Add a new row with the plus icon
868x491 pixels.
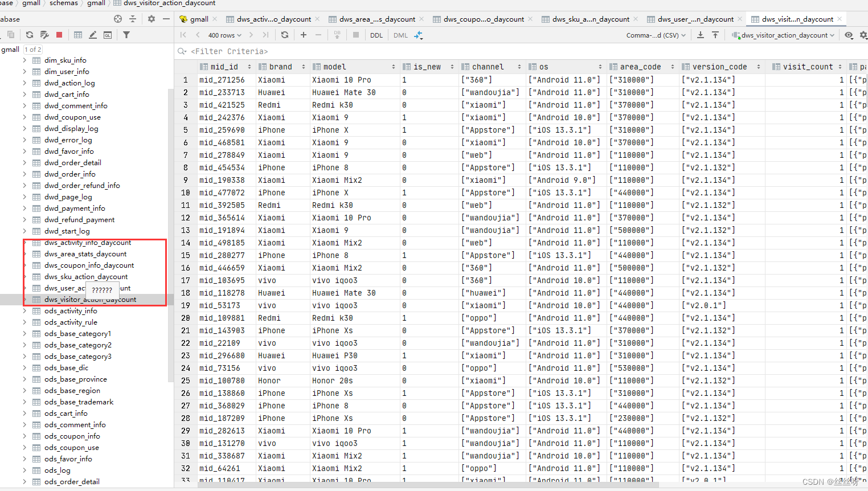(304, 35)
